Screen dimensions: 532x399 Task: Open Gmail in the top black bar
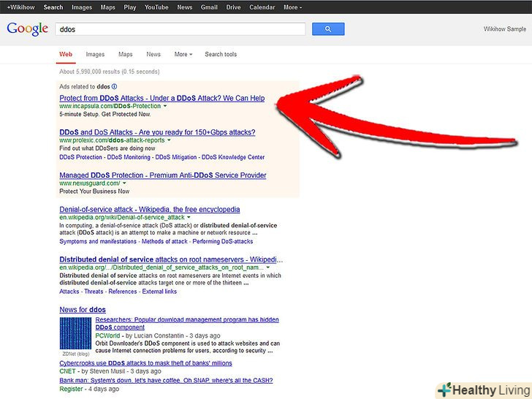click(209, 7)
